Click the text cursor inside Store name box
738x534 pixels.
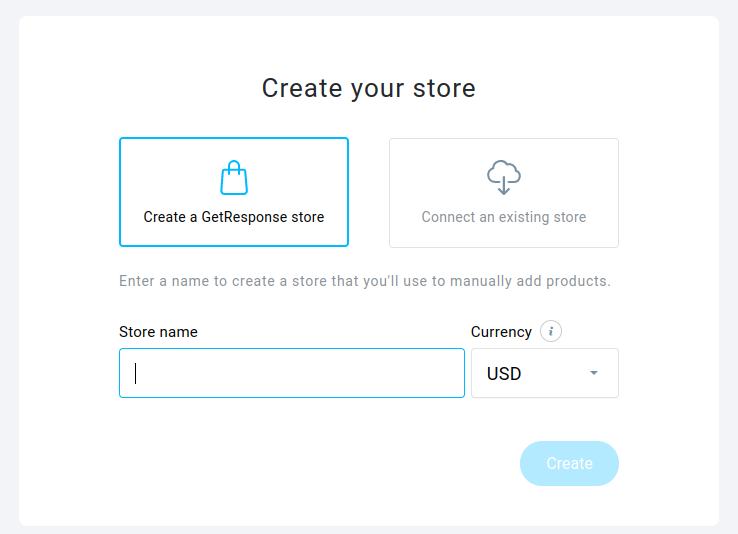pos(136,373)
